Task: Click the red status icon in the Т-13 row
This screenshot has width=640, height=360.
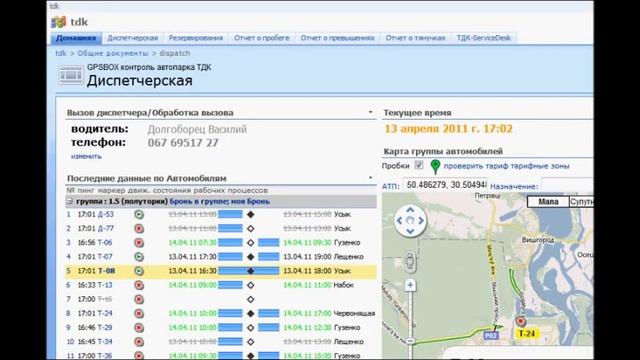Action: tap(139, 285)
